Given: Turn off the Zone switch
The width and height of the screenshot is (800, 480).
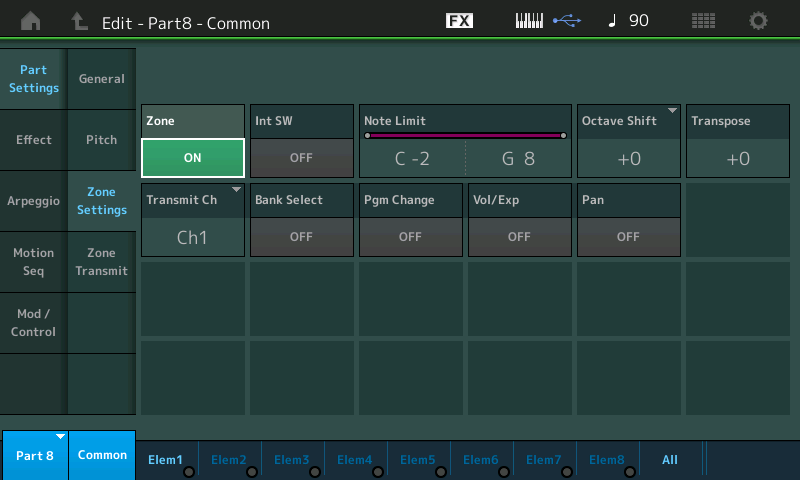Looking at the screenshot, I should coord(193,157).
